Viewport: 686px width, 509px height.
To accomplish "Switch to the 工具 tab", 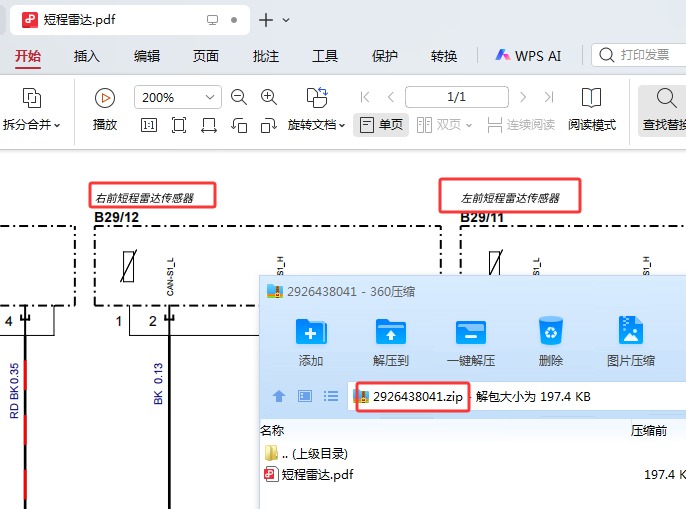I will [x=325, y=56].
